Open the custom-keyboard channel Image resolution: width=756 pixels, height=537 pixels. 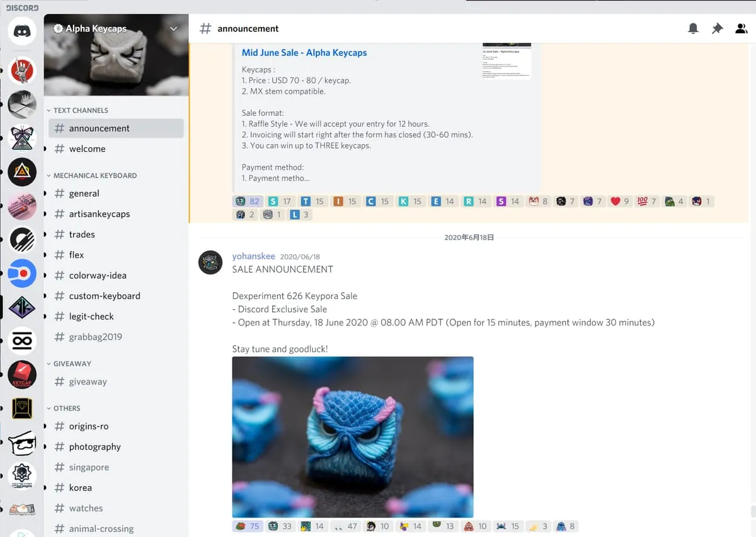tap(116, 296)
